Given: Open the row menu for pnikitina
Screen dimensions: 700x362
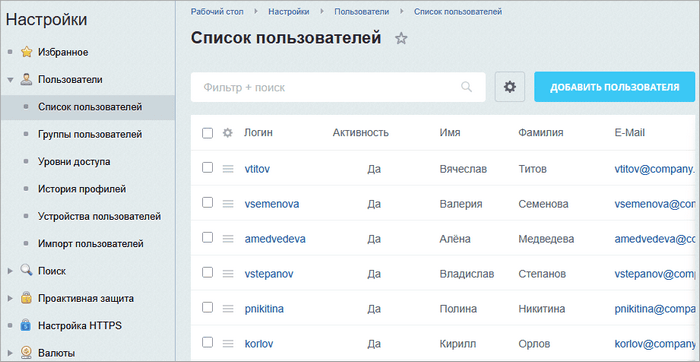Looking at the screenshot, I should (228, 308).
